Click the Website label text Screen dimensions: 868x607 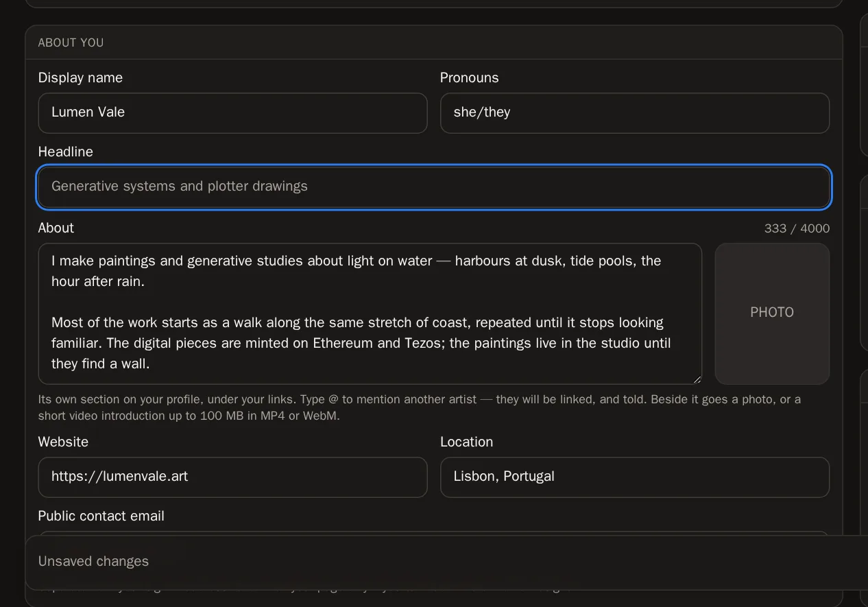tap(63, 442)
